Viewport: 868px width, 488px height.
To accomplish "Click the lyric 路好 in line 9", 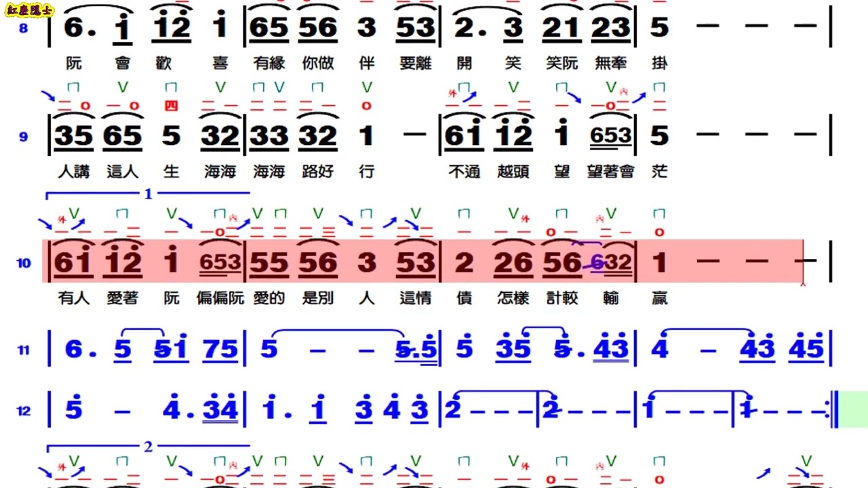I will pos(318,171).
